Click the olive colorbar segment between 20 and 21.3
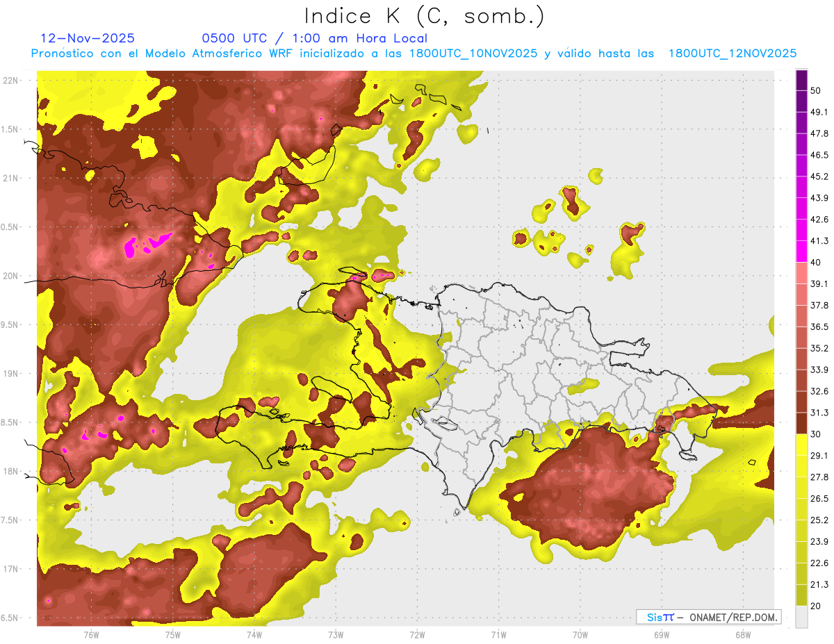The height and width of the screenshot is (644, 834). 802,595
